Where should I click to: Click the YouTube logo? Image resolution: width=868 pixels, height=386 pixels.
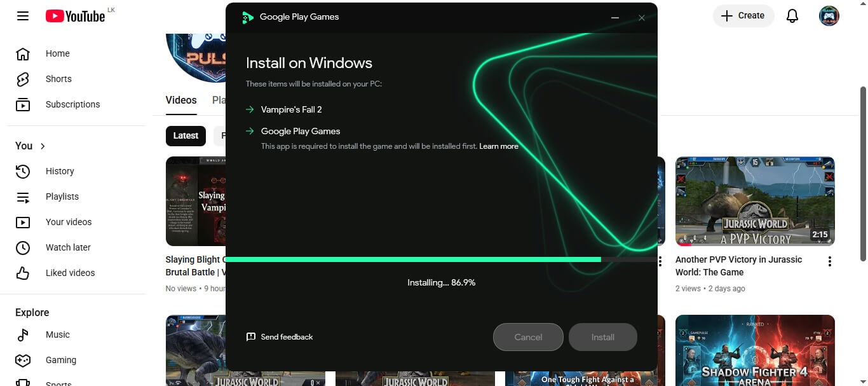[75, 16]
